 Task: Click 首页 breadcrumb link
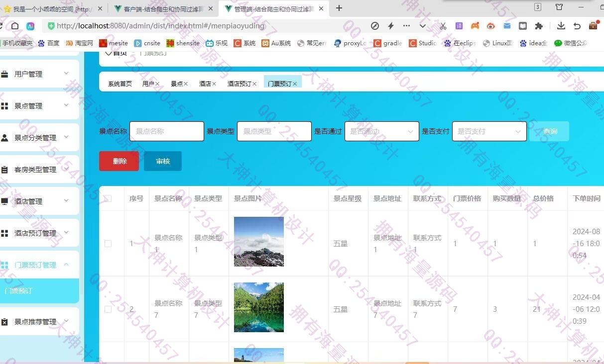(120, 53)
